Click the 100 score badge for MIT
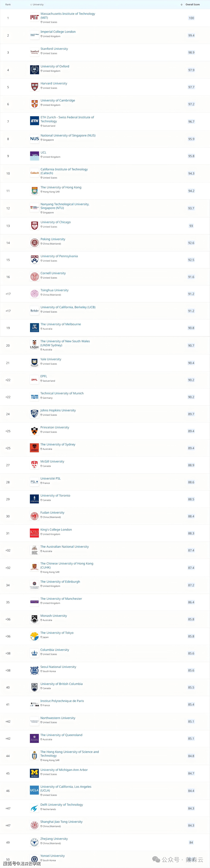210x868 pixels. [192, 18]
